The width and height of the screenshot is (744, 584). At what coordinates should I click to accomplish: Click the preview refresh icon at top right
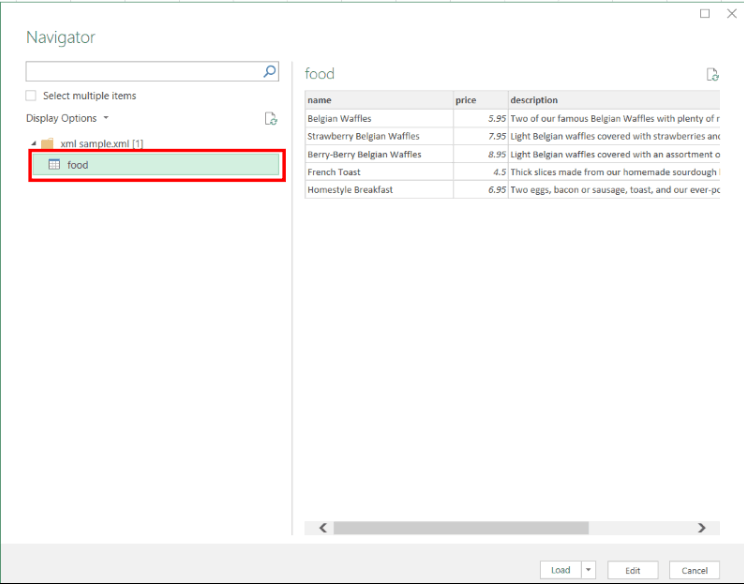712,74
